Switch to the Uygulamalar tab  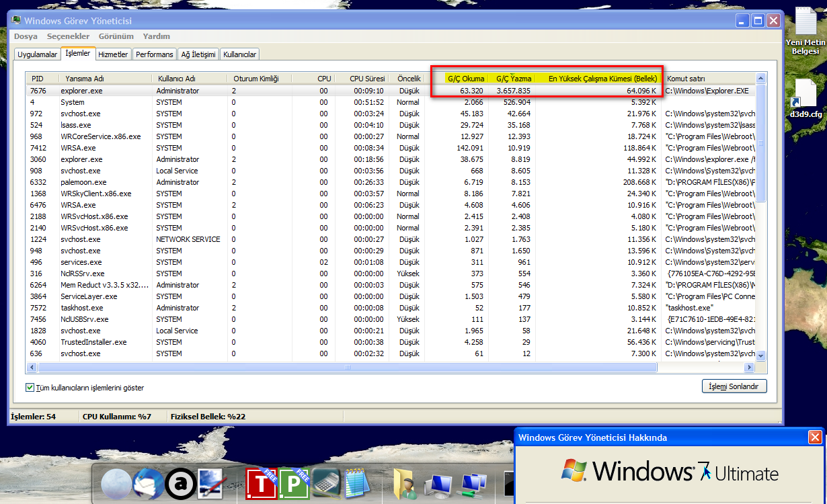(37, 54)
